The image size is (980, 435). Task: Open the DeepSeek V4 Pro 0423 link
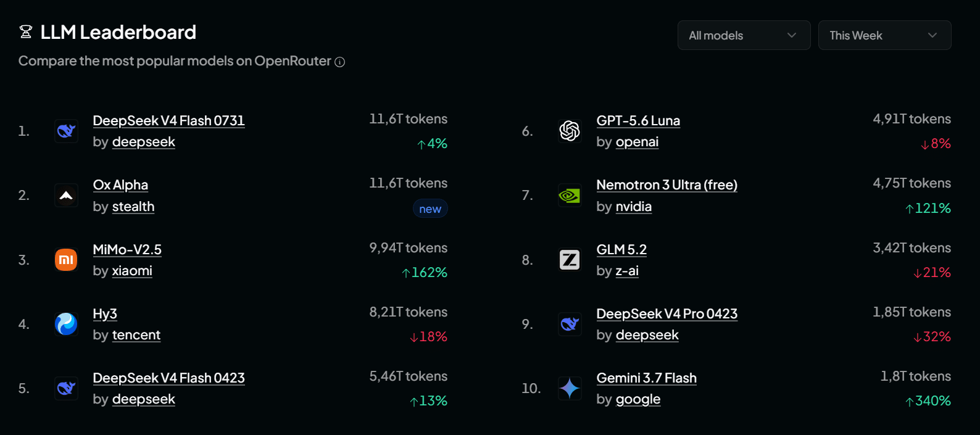pos(666,314)
